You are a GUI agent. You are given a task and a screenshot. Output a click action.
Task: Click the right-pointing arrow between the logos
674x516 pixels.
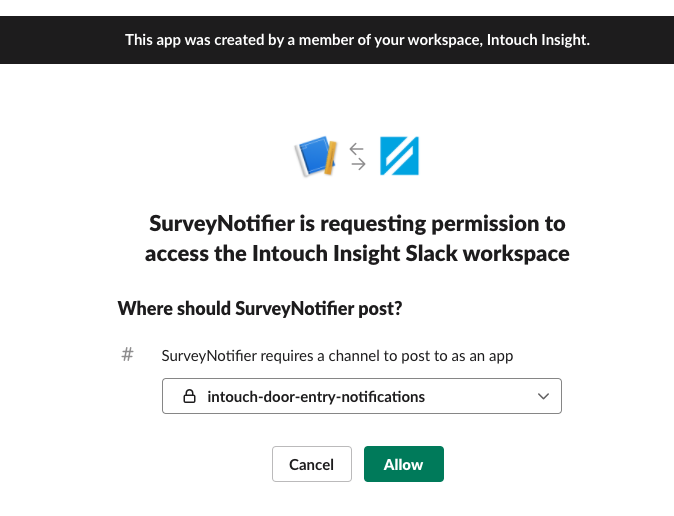[x=357, y=165]
